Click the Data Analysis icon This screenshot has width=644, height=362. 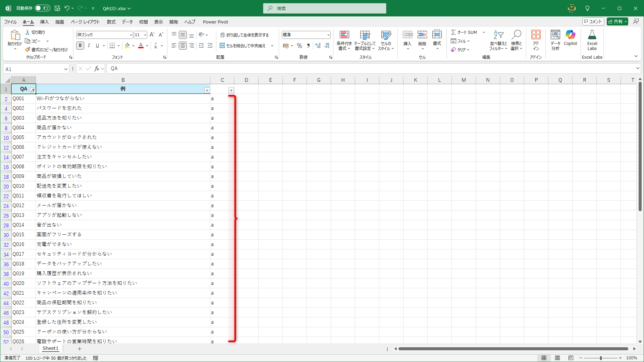pyautogui.click(x=555, y=35)
